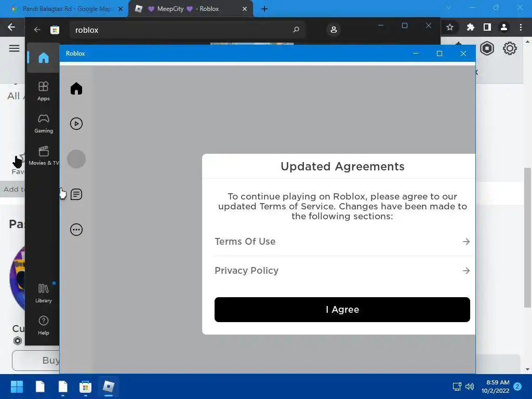Toggle Chrome side panel icon

[x=487, y=27]
